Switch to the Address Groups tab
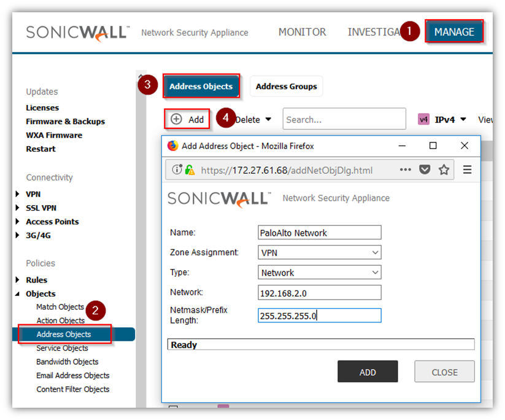505x420 pixels. point(286,87)
